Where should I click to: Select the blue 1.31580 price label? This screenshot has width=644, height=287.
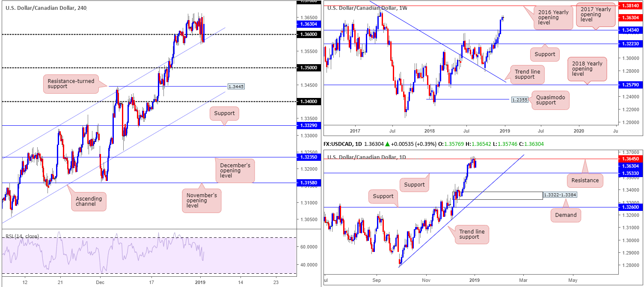(x=308, y=183)
